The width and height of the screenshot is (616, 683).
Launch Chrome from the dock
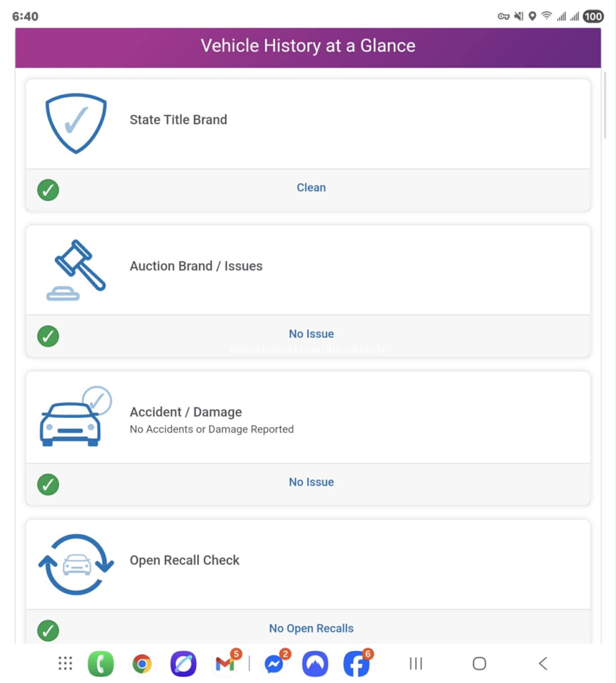click(x=142, y=664)
